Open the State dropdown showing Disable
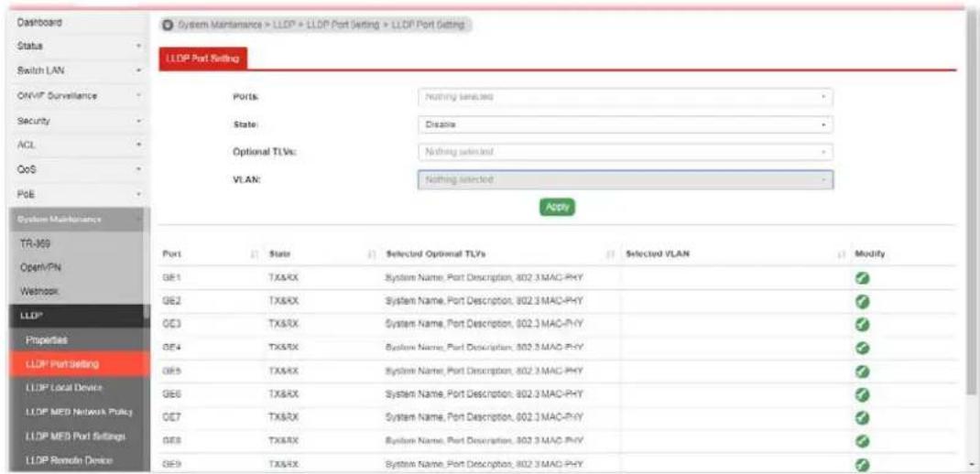Image resolution: width=980 pixels, height=474 pixels. pos(625,124)
